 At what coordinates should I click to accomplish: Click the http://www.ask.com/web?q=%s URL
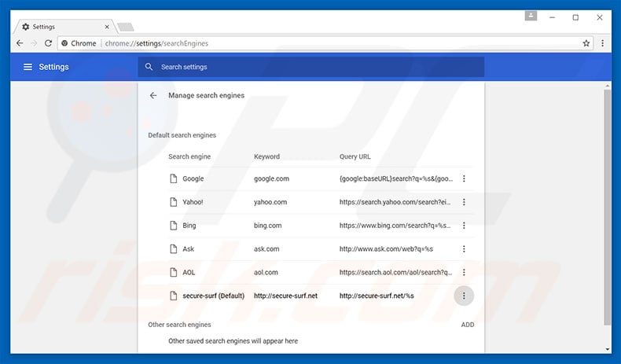coord(386,248)
